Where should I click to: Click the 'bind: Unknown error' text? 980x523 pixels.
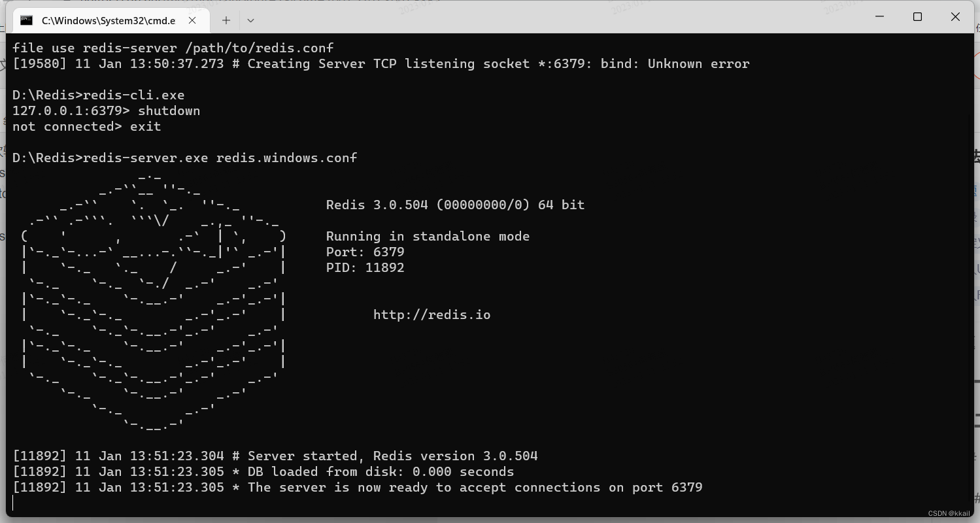point(675,64)
